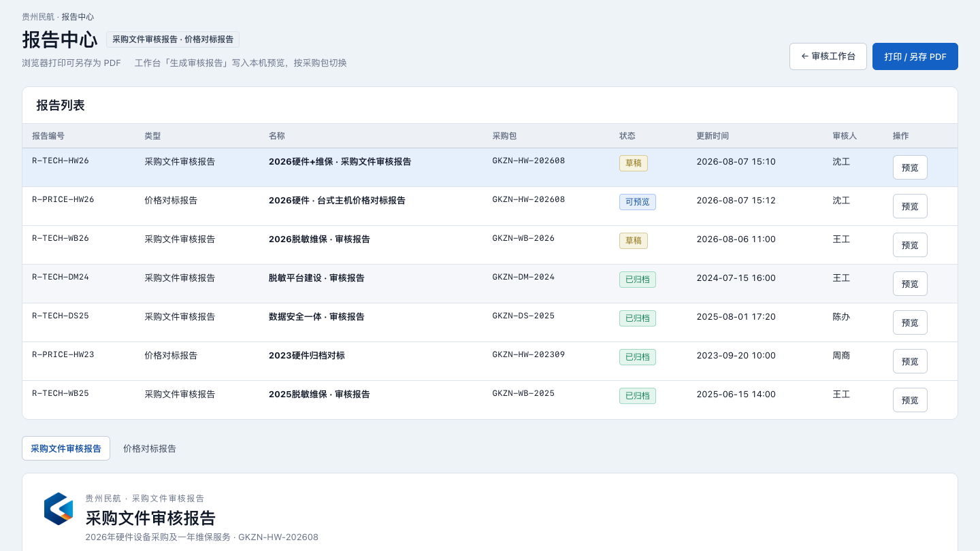Click timestamp 2026-08-07 15:12
Image resolution: width=980 pixels, height=551 pixels.
(x=736, y=201)
